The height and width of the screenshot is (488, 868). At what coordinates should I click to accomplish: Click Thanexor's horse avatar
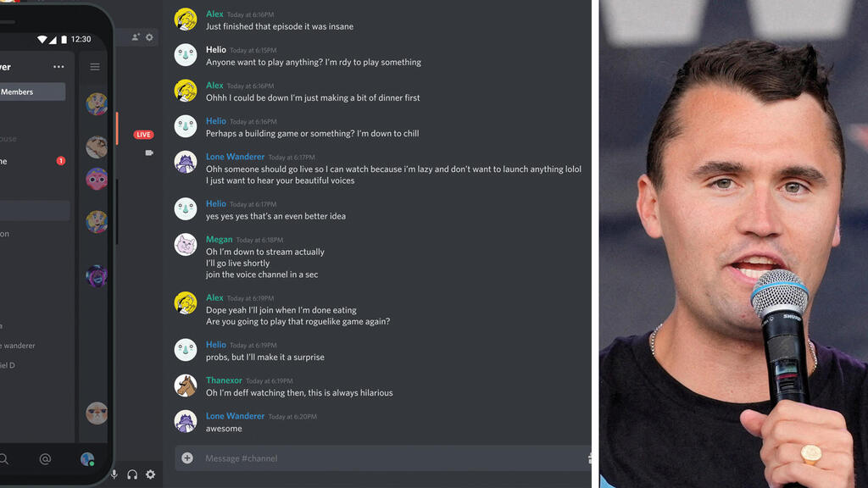[186, 385]
